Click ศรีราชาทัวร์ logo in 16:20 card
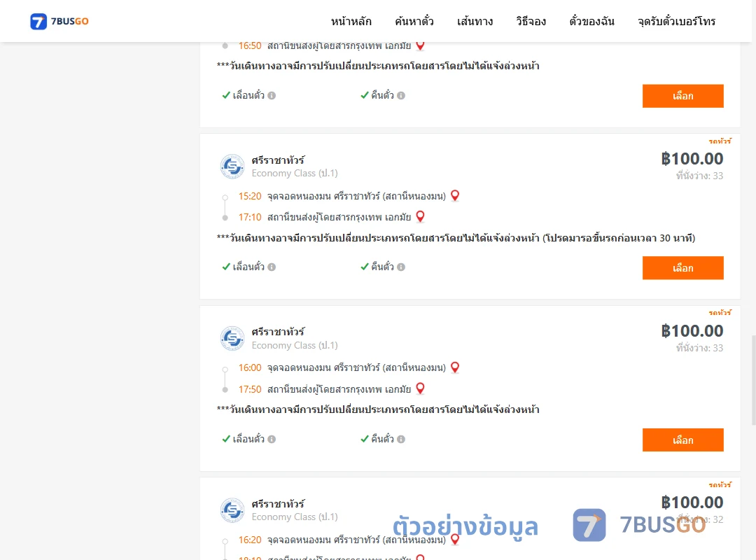The height and width of the screenshot is (560, 756). tap(232, 510)
